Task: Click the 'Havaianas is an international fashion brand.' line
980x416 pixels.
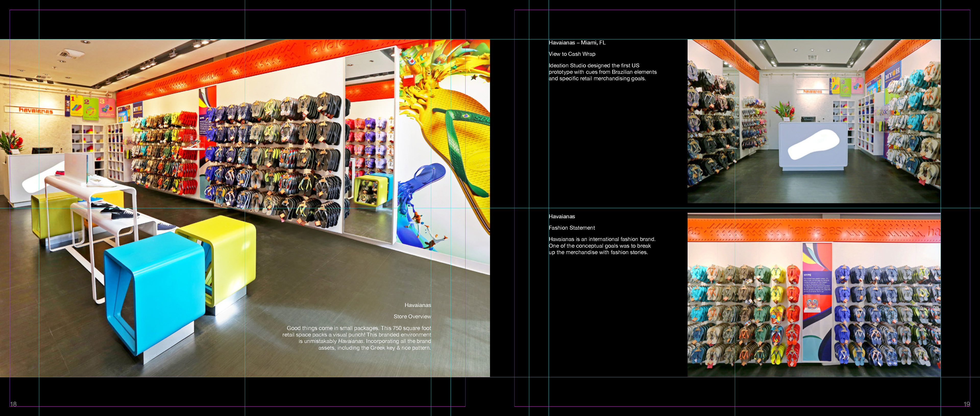Action: click(x=602, y=239)
